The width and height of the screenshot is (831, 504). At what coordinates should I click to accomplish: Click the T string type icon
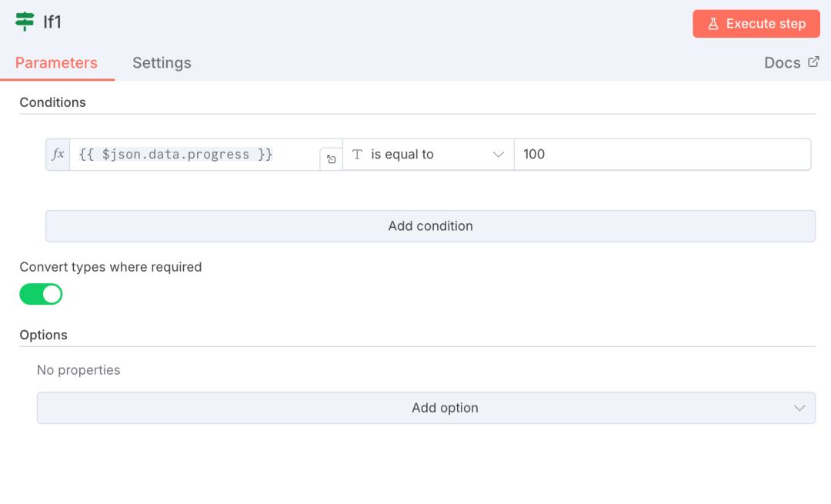357,155
